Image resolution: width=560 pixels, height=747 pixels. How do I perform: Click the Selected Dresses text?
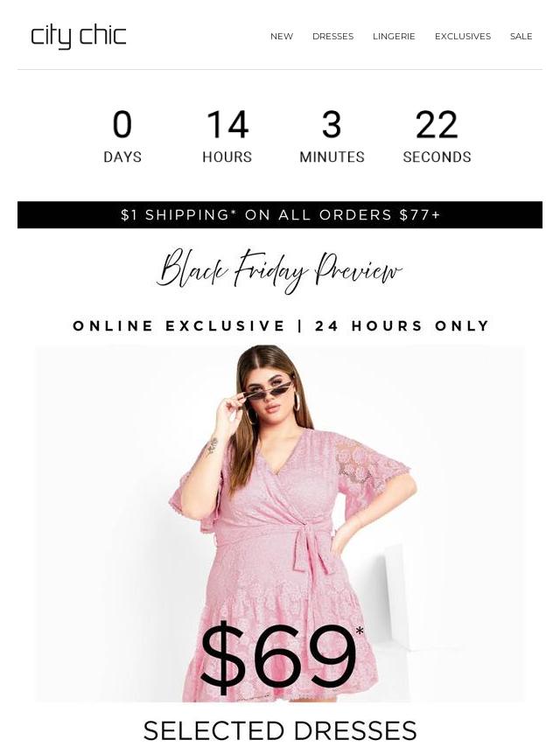[x=280, y=730]
